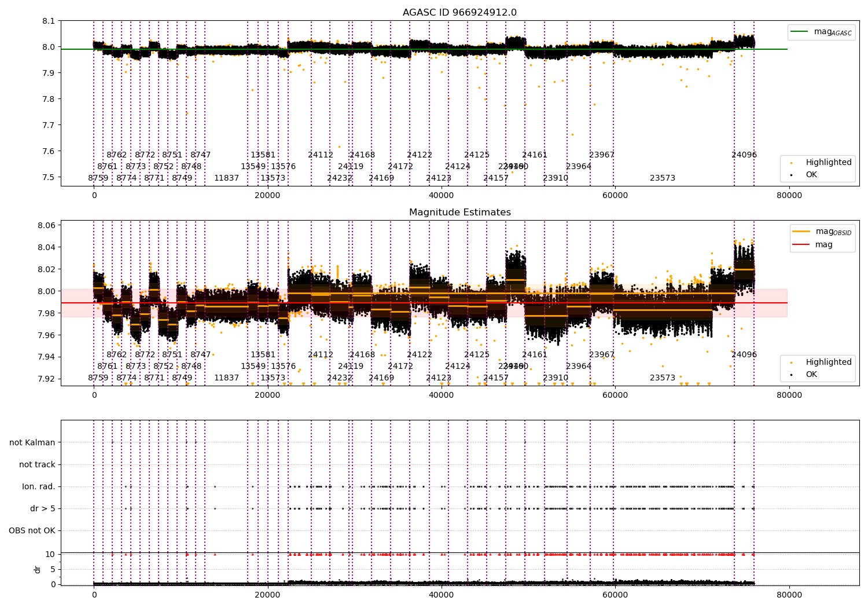Click the 'not Kalman' axis label
This screenshot has width=868, height=608.
coord(32,442)
